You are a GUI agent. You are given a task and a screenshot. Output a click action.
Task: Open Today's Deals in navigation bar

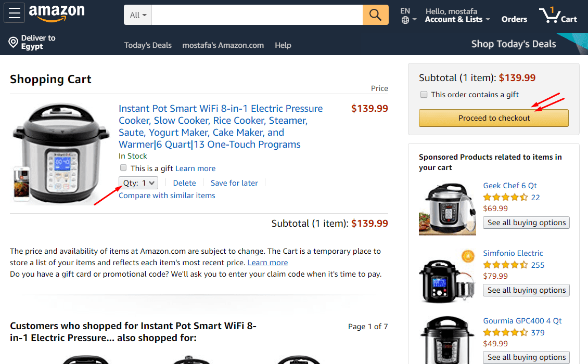click(148, 45)
